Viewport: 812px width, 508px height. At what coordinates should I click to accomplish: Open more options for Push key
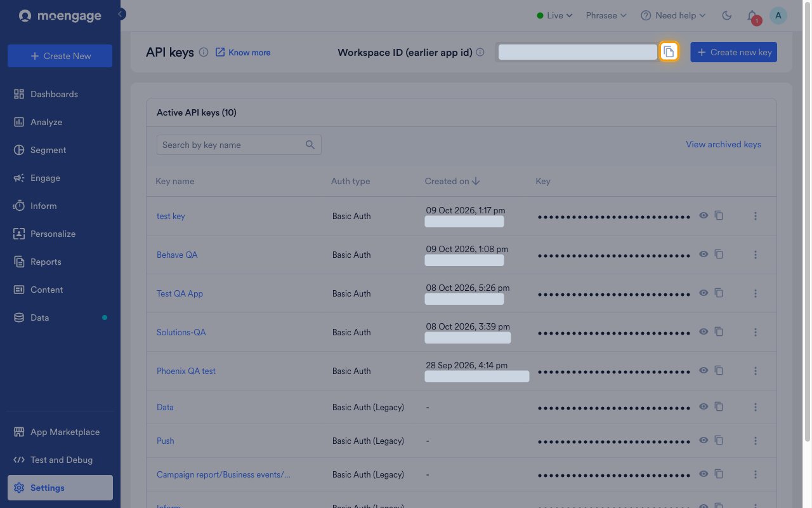756,441
